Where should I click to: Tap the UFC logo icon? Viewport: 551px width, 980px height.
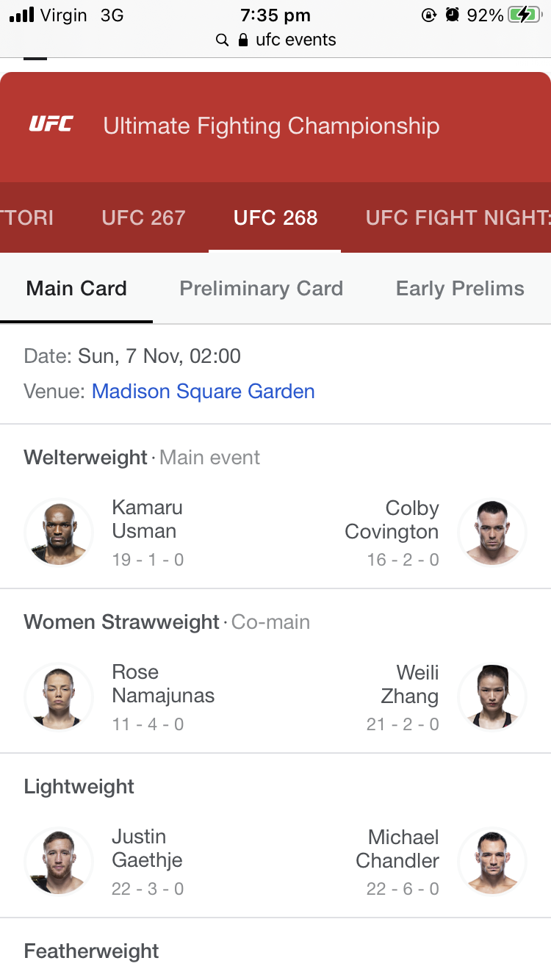51,125
